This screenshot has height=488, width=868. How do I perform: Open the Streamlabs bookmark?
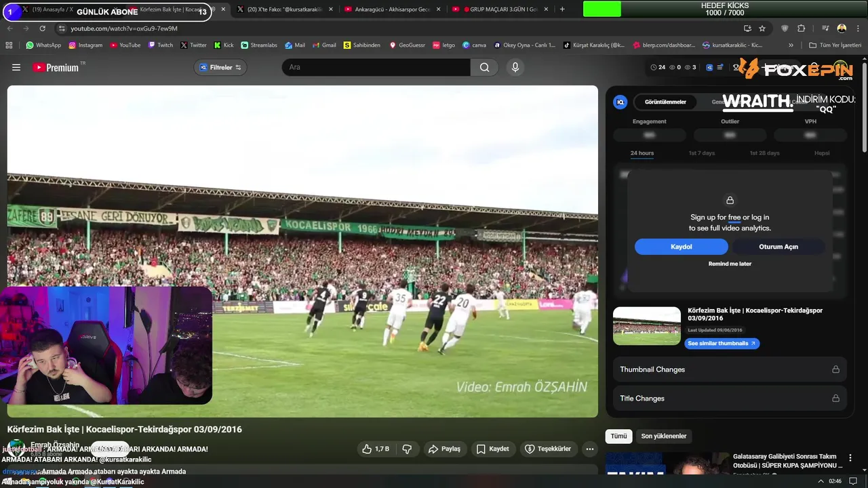click(x=259, y=45)
